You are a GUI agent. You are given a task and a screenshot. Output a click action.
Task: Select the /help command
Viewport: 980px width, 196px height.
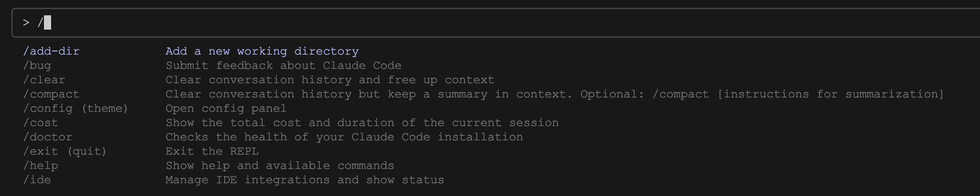click(x=40, y=165)
